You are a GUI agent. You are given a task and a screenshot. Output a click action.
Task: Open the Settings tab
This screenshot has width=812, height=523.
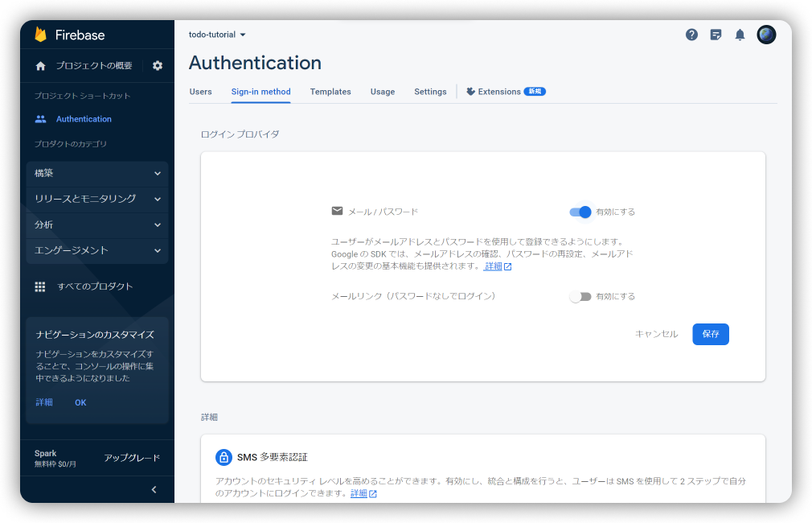coord(430,92)
